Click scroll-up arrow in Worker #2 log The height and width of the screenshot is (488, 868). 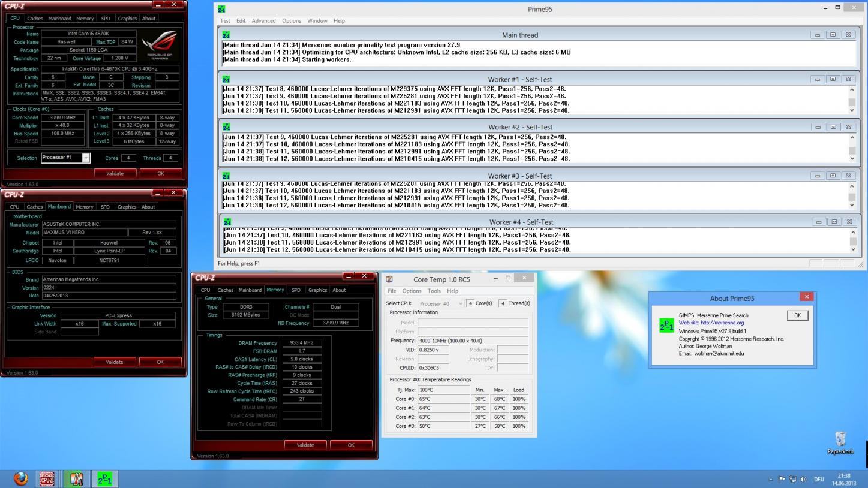click(852, 137)
